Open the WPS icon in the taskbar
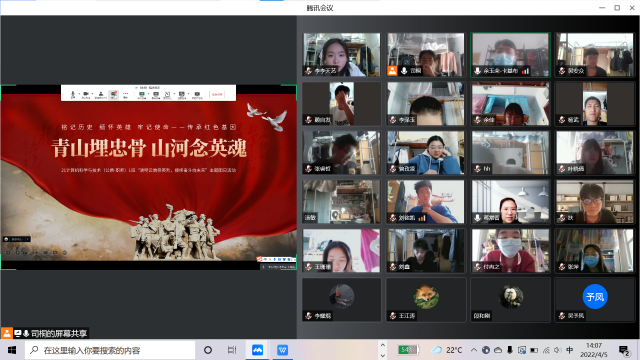Screen dimensions: 640x360 click(282, 350)
